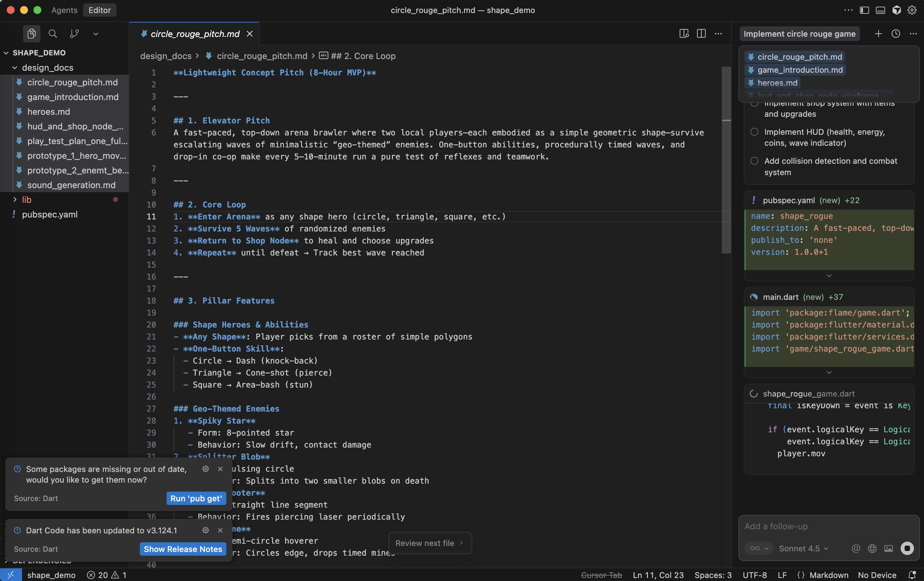This screenshot has height=581, width=924.
Task: Collapse the SHAPE_DEMO project tree
Action: tap(6, 53)
